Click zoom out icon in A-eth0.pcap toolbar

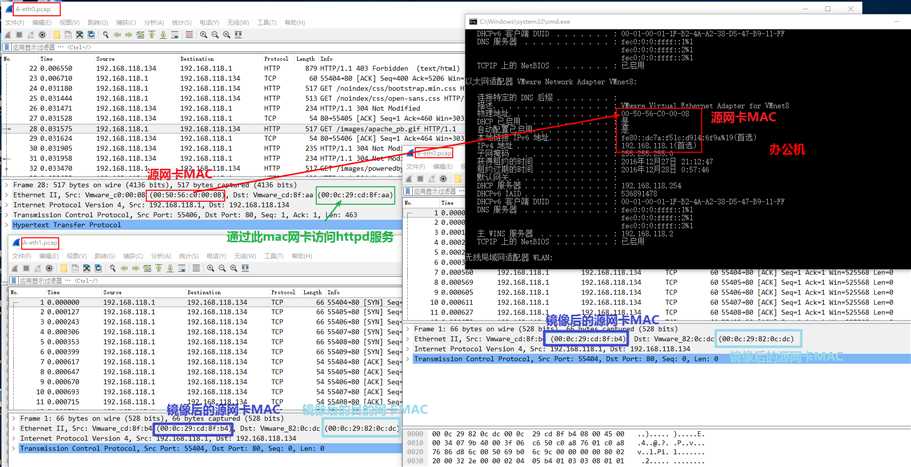[x=215, y=35]
